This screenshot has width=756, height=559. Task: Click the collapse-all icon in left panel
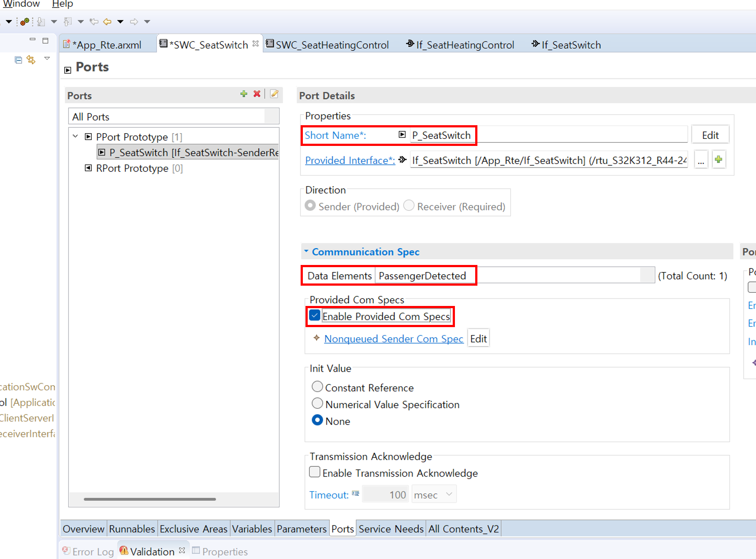click(18, 60)
